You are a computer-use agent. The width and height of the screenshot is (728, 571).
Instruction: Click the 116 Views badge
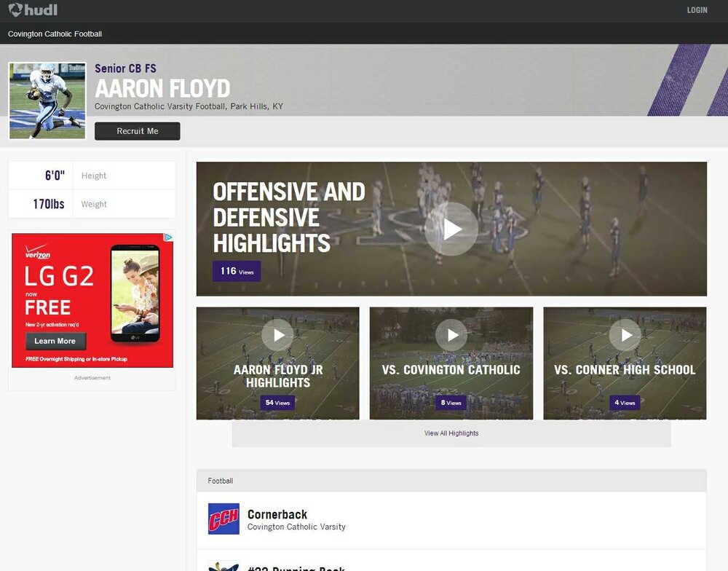click(x=237, y=272)
